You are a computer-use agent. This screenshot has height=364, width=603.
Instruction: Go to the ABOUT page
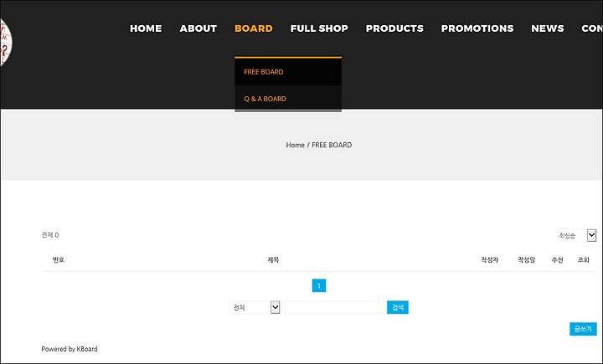198,28
